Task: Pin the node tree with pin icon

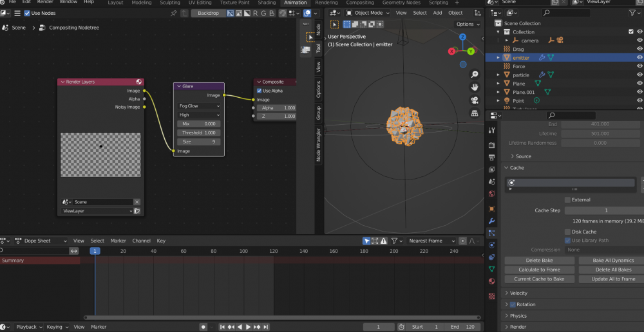Action: point(174,13)
